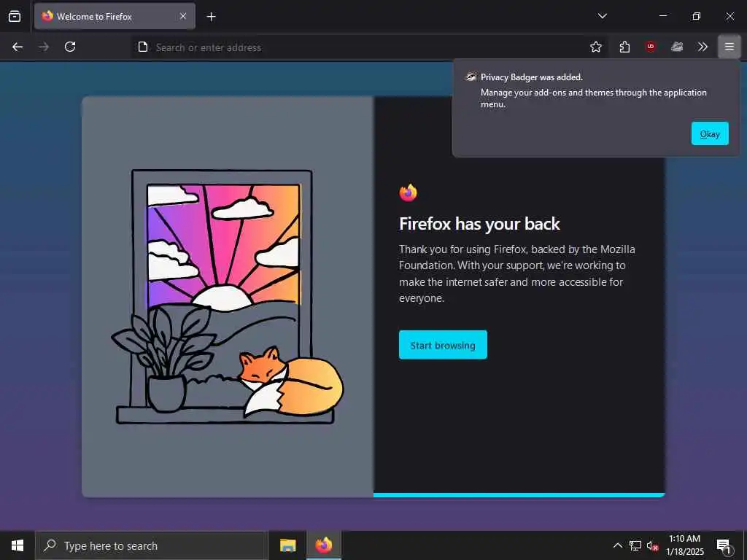This screenshot has width=747, height=560.
Task: Restore down the Firefox window
Action: pyautogui.click(x=697, y=16)
